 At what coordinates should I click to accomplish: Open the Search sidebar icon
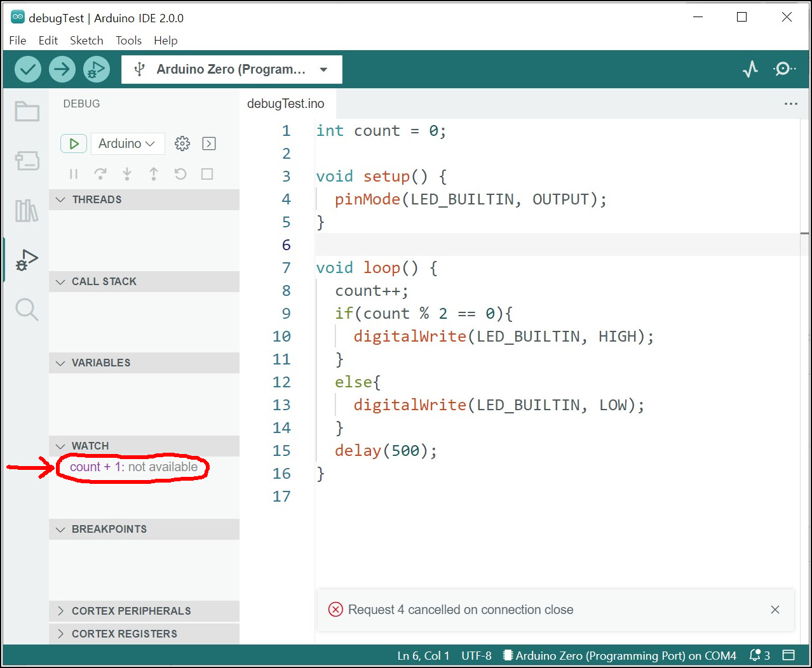point(27,310)
